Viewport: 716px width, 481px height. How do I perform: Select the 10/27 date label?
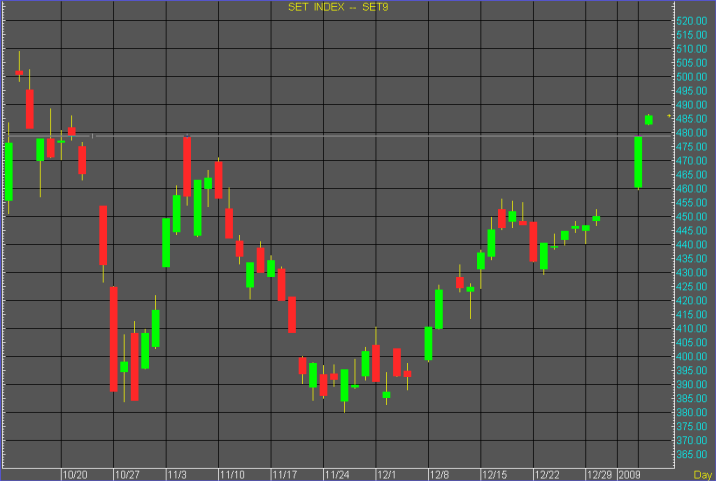point(127,475)
